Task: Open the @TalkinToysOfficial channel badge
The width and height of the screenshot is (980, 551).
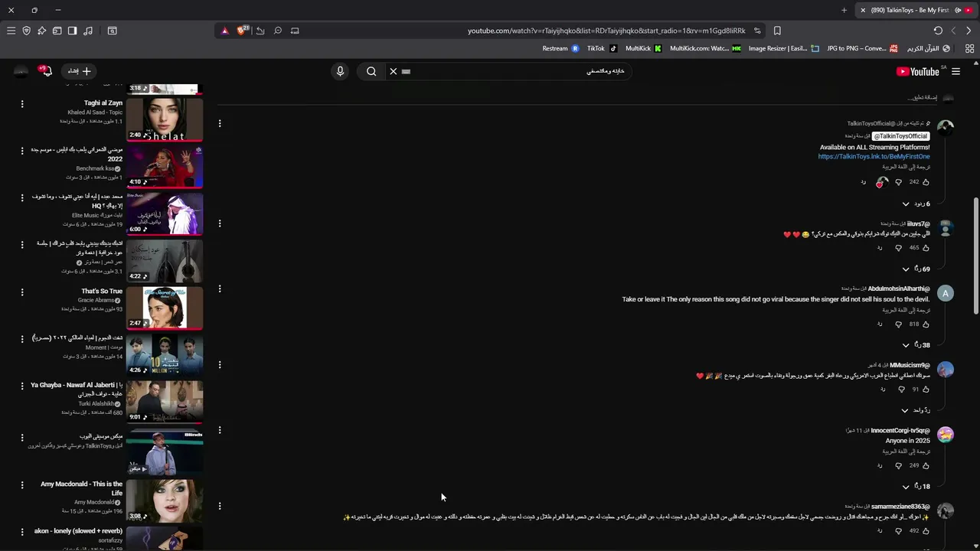Action: (900, 136)
